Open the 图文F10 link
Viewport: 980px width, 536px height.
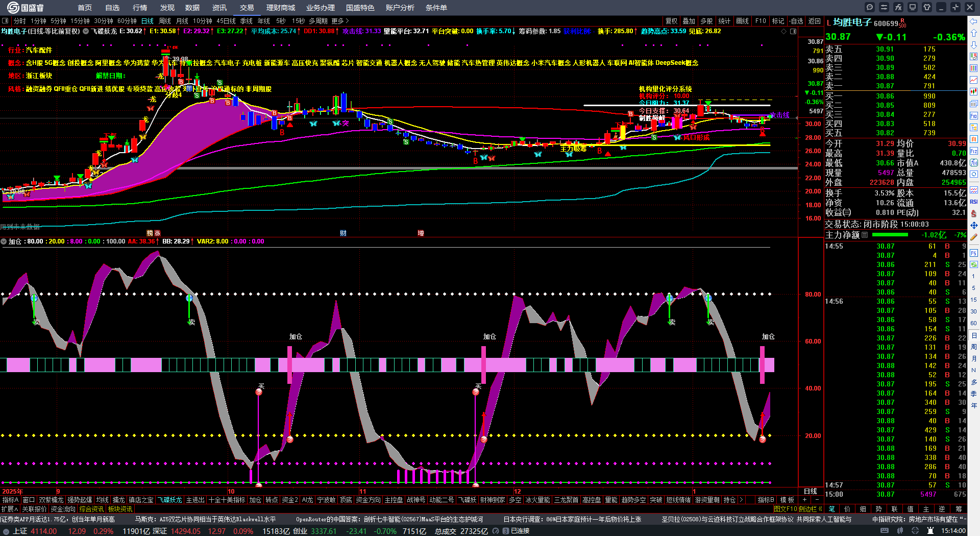click(785, 509)
